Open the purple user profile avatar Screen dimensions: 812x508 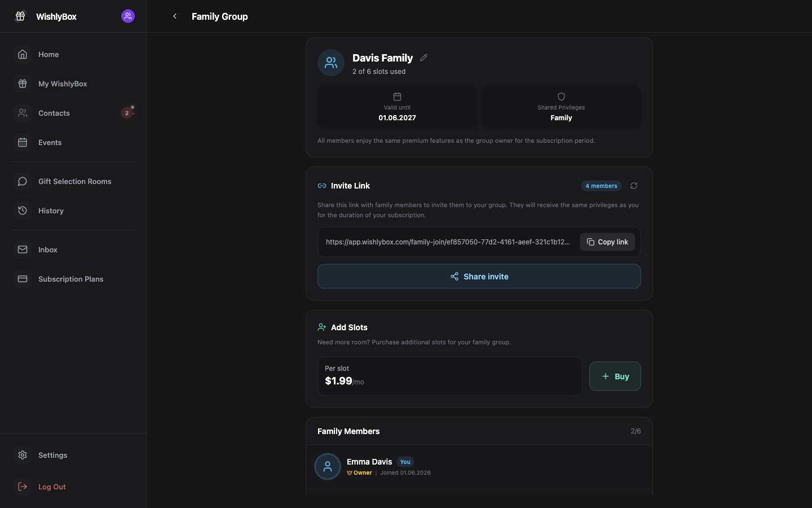(x=128, y=16)
